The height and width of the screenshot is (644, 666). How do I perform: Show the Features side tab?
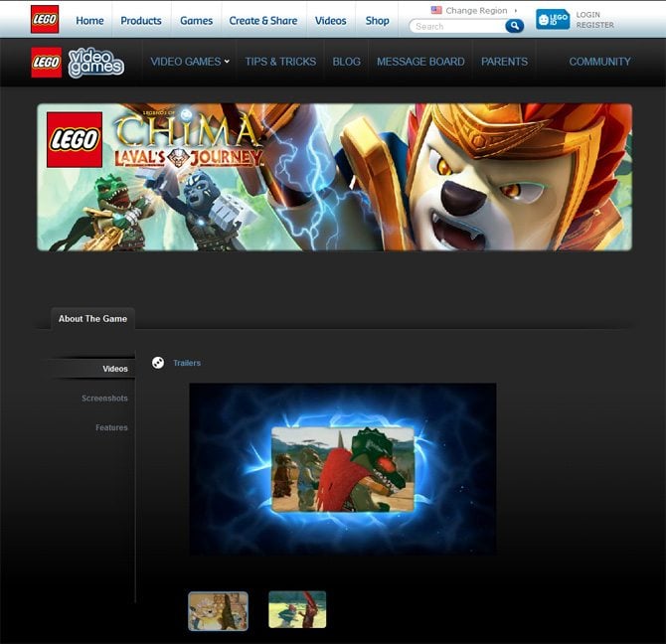tap(111, 428)
